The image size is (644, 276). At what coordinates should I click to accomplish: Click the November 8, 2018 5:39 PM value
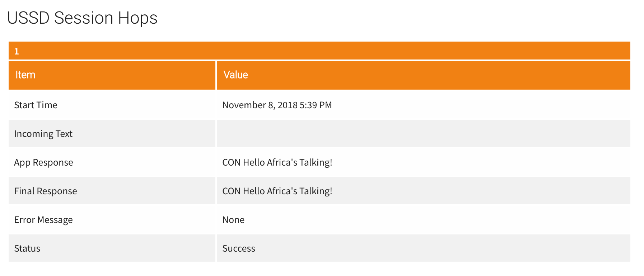[277, 105]
